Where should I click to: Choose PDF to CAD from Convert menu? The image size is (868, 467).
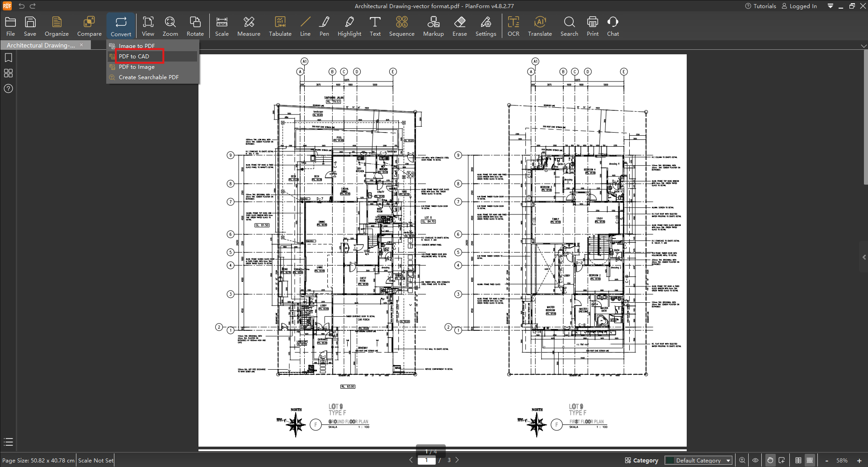pos(134,56)
